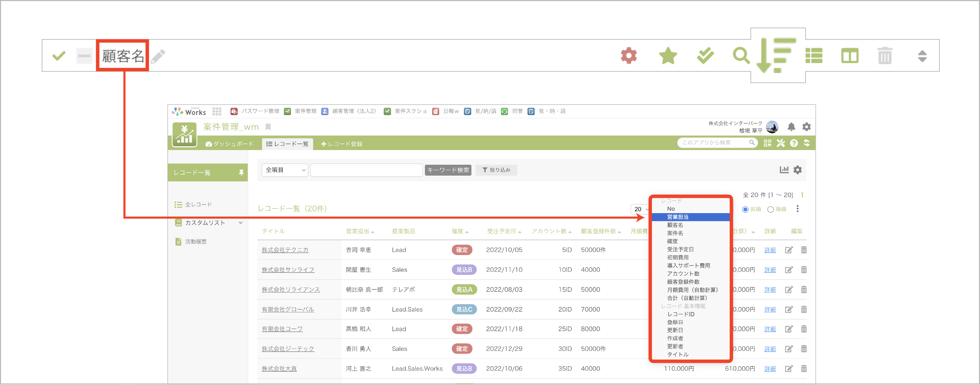Click the green star icon

(668, 56)
